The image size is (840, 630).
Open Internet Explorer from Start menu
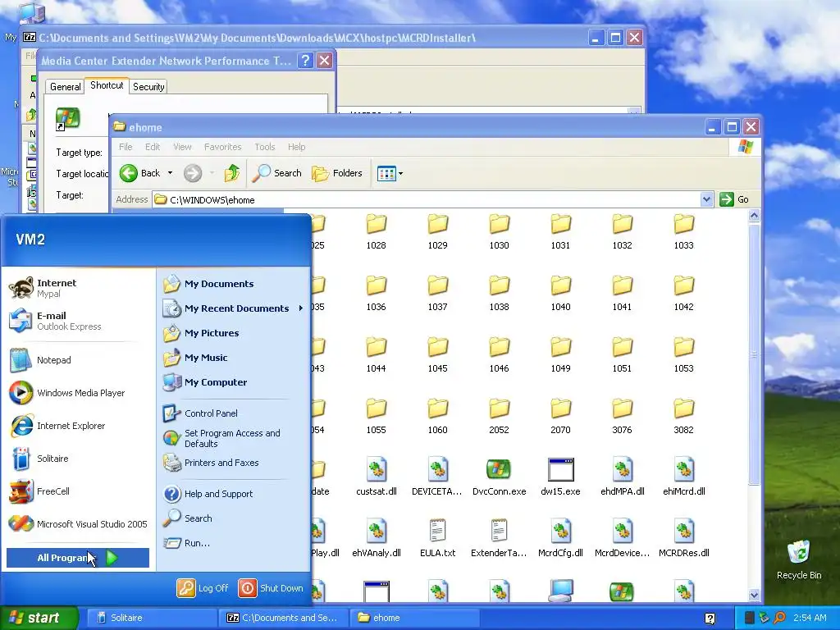[x=80, y=426]
